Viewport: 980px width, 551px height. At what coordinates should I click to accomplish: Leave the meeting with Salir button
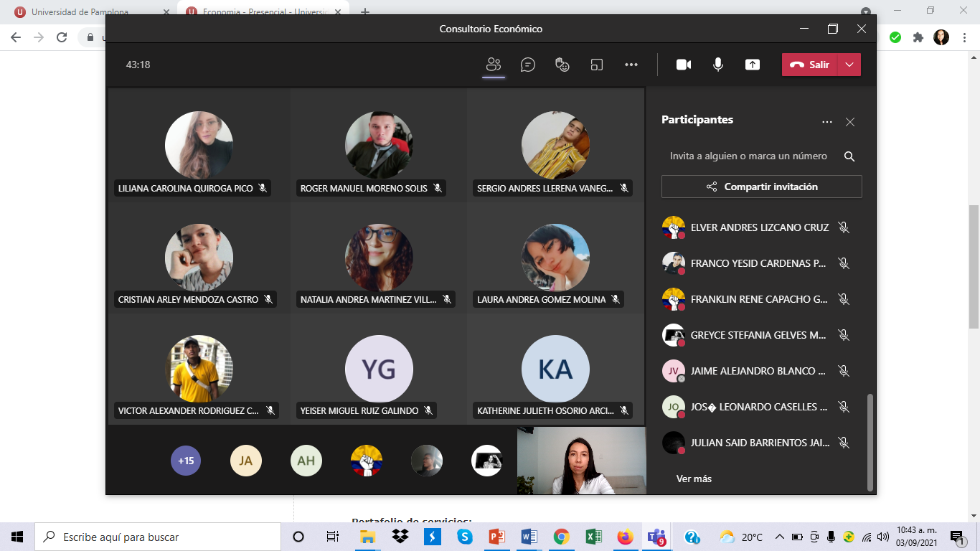810,65
